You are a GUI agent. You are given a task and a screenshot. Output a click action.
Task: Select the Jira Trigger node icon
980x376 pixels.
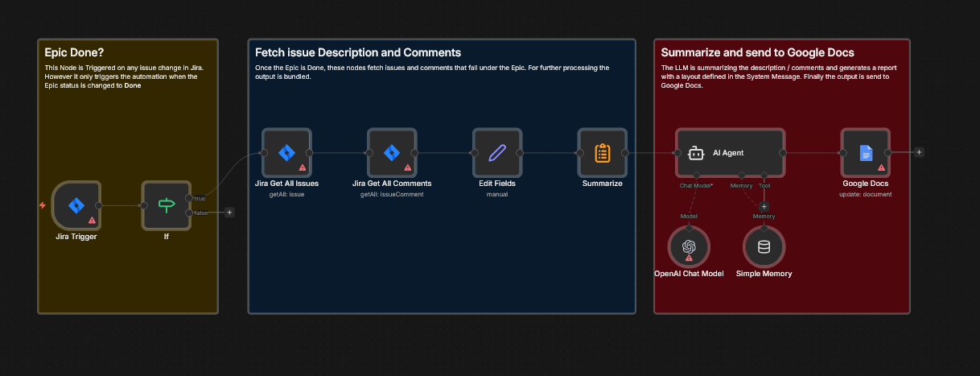click(76, 205)
